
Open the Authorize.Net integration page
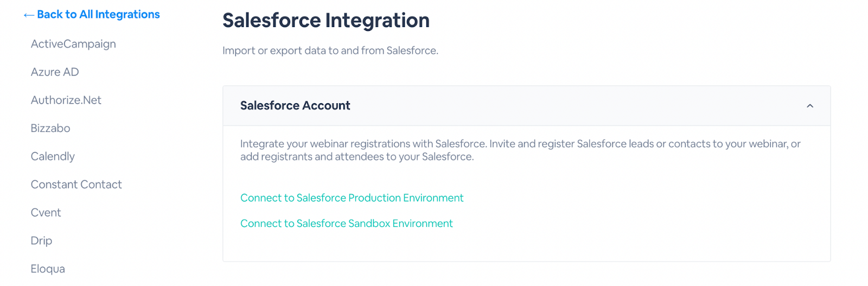coord(66,100)
